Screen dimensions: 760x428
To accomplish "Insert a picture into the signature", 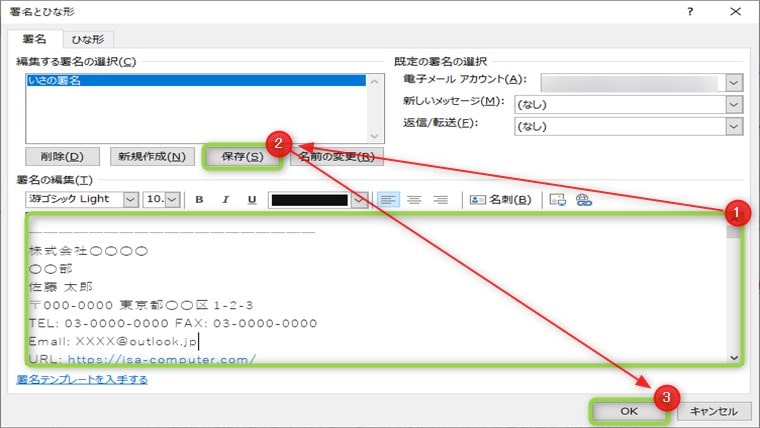I will (557, 200).
